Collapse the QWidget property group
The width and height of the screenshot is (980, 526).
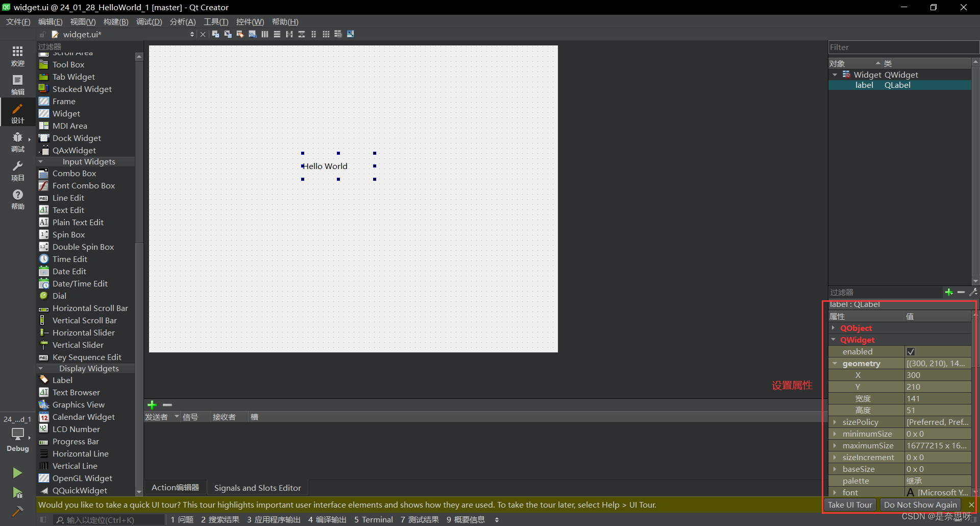pyautogui.click(x=834, y=340)
